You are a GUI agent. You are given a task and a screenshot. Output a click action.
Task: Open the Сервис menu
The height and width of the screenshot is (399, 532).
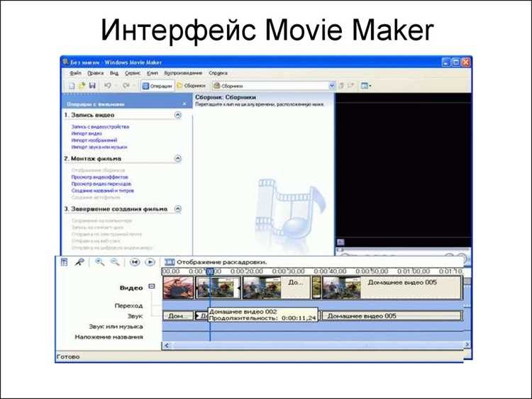pyautogui.click(x=133, y=73)
